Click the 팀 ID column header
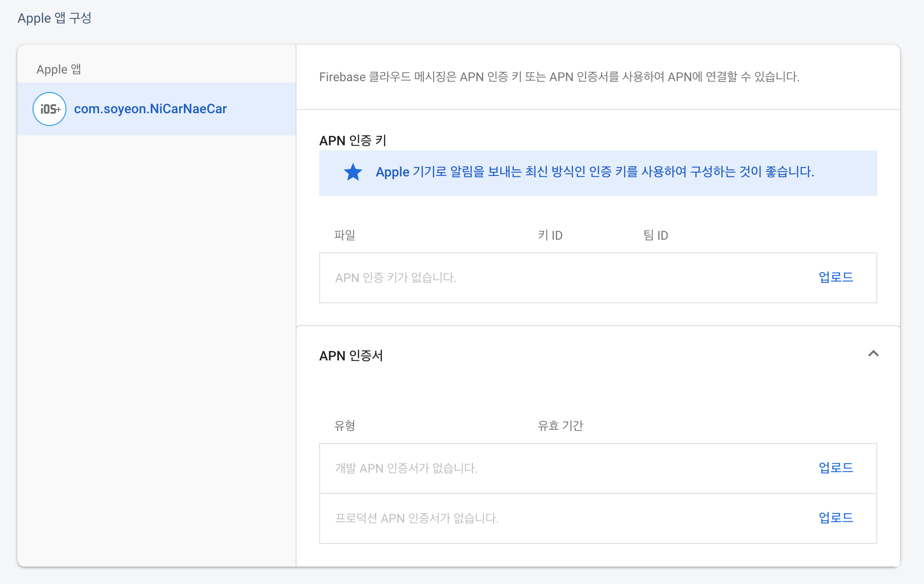This screenshot has width=924, height=584. pos(656,235)
